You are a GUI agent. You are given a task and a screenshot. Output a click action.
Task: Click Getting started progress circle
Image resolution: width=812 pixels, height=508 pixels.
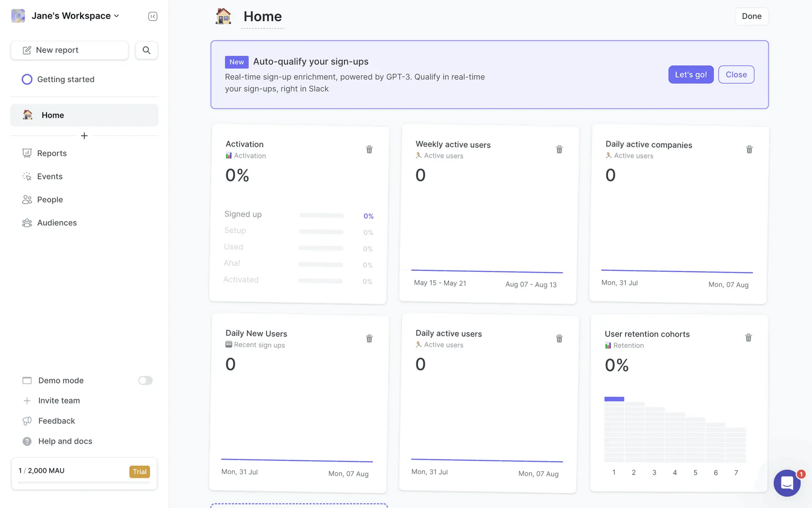27,79
